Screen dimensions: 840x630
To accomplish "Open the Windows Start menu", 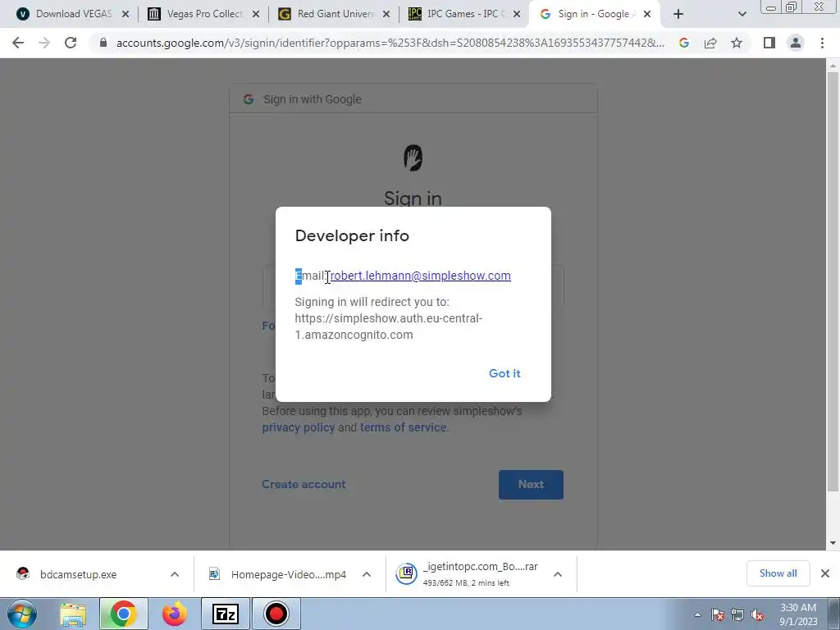I will 22,614.
